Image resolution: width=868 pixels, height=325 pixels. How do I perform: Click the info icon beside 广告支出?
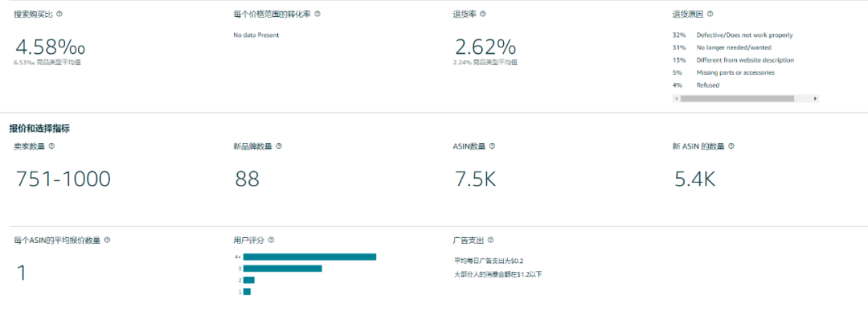[x=490, y=240]
